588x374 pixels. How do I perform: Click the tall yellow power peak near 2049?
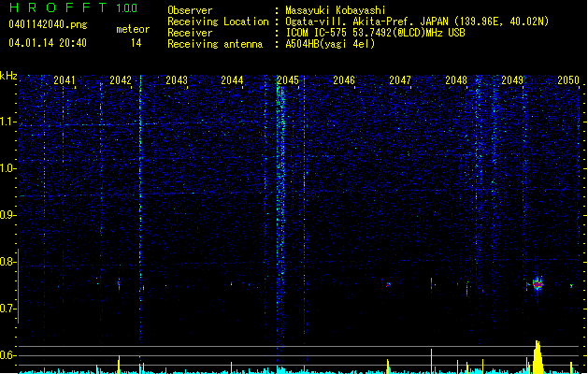(x=538, y=357)
